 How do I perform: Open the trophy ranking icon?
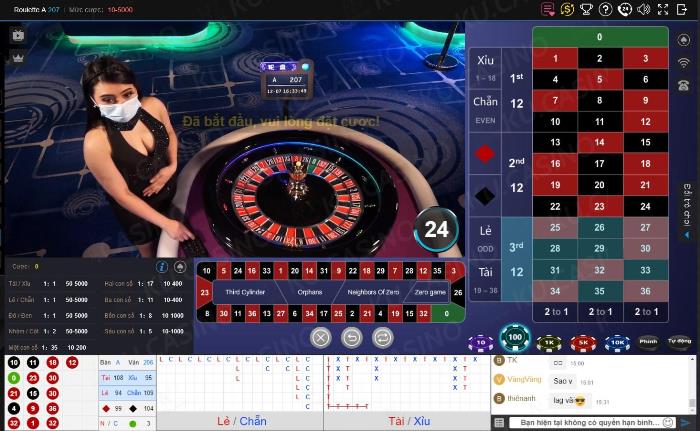(x=586, y=9)
